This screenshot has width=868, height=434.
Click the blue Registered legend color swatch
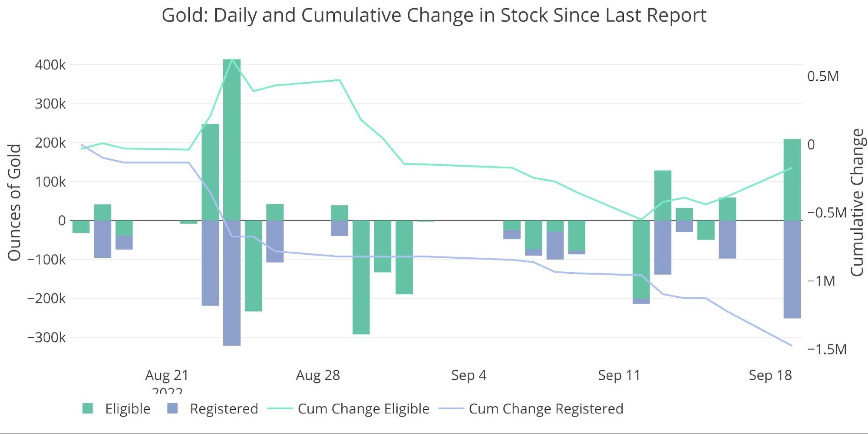(172, 408)
